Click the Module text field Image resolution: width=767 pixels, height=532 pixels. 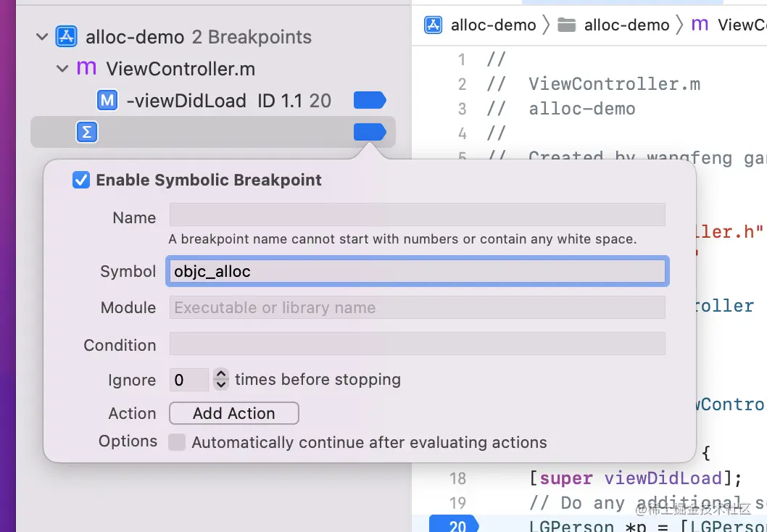coord(417,307)
